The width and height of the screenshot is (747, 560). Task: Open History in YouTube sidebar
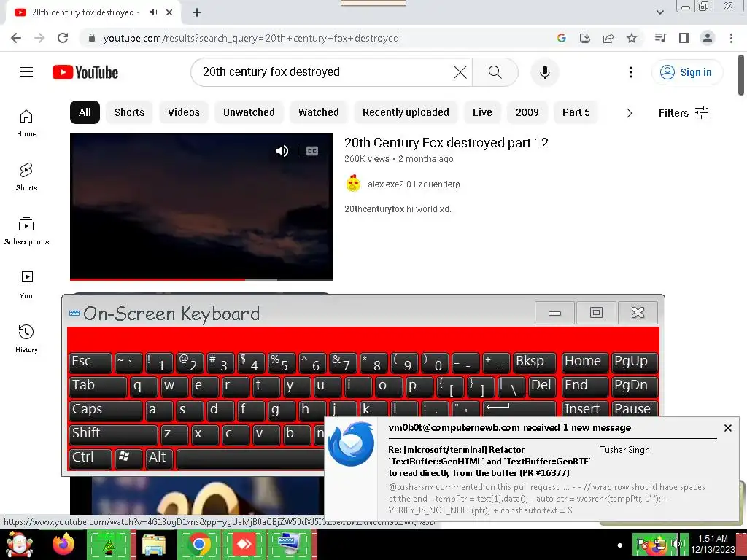pos(26,338)
